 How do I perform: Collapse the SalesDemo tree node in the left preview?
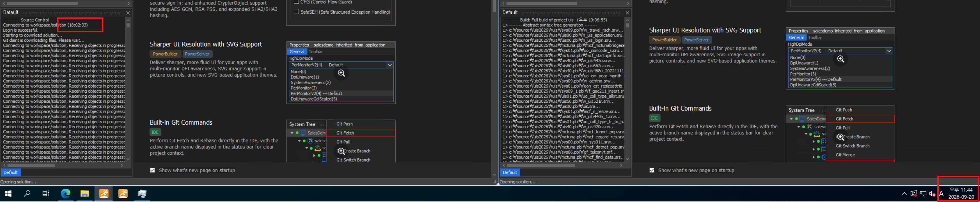pyautogui.click(x=292, y=133)
